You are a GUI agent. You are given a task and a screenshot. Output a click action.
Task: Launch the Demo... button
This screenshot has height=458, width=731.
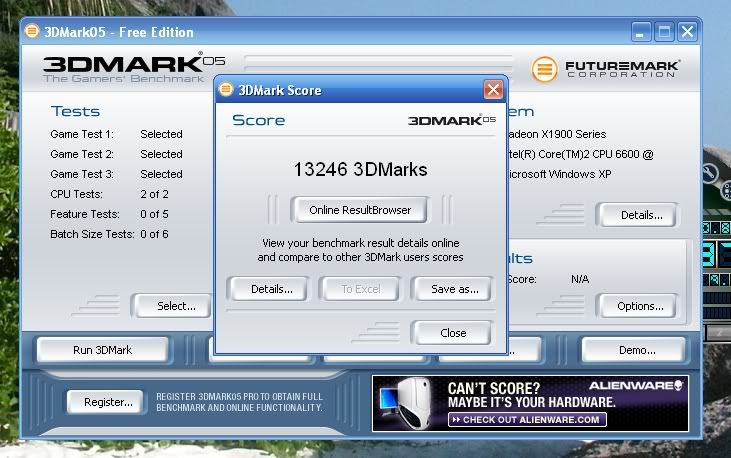point(636,350)
